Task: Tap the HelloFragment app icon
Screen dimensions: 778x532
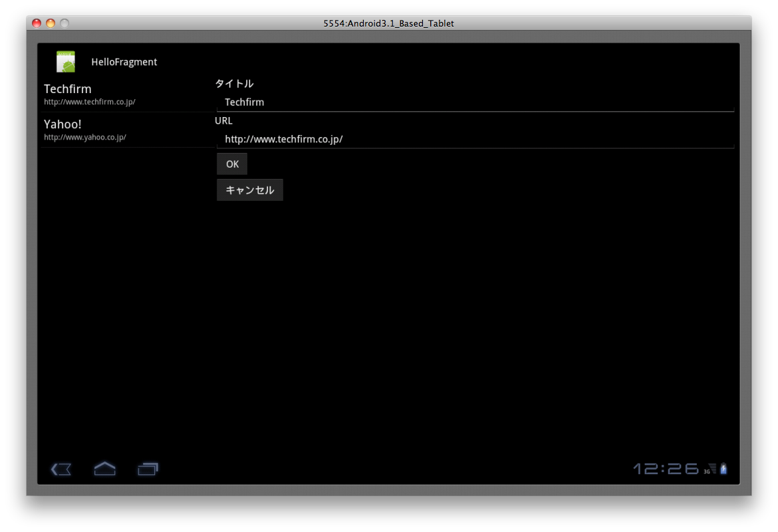Action: coord(65,62)
